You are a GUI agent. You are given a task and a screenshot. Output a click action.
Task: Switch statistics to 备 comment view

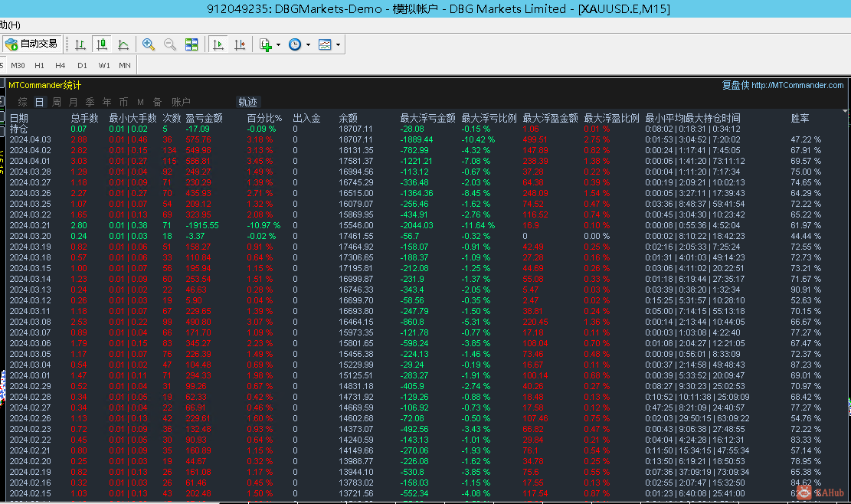point(157,102)
